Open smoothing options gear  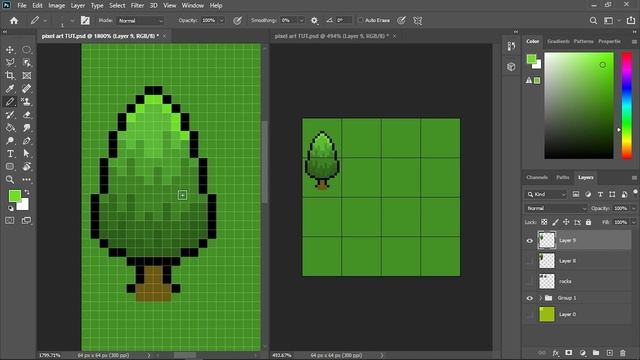click(x=314, y=20)
